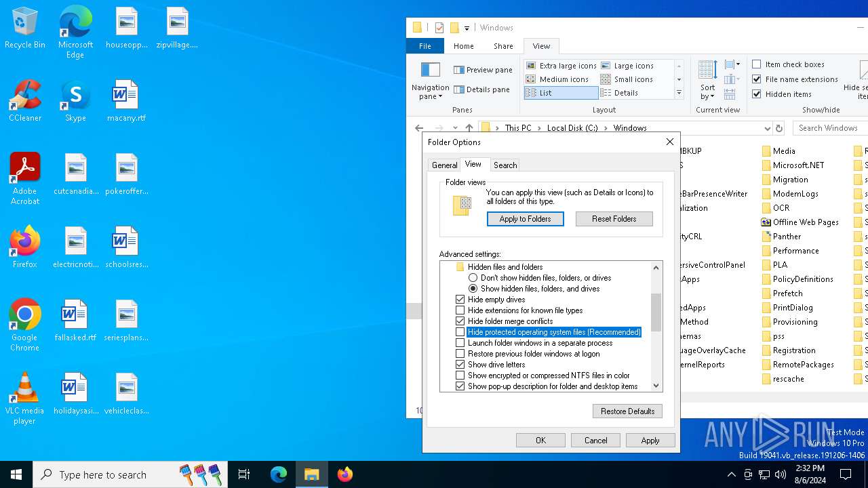Switch to Home ribbon tab
Image resolution: width=868 pixels, height=488 pixels.
click(x=464, y=46)
